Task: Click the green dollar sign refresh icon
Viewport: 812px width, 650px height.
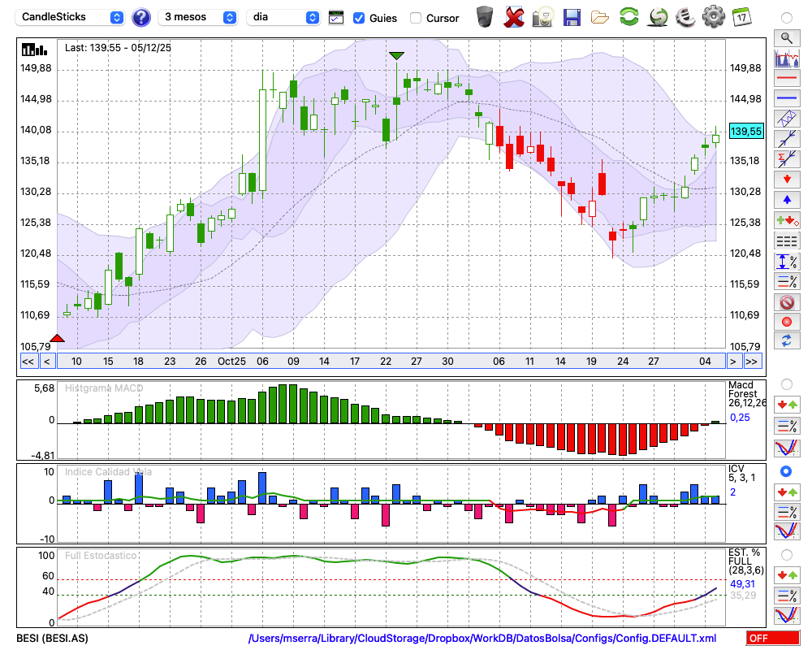Action: point(657,16)
